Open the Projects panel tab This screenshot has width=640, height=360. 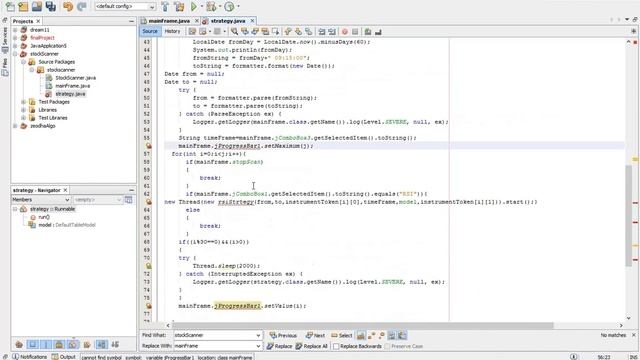pos(23,21)
